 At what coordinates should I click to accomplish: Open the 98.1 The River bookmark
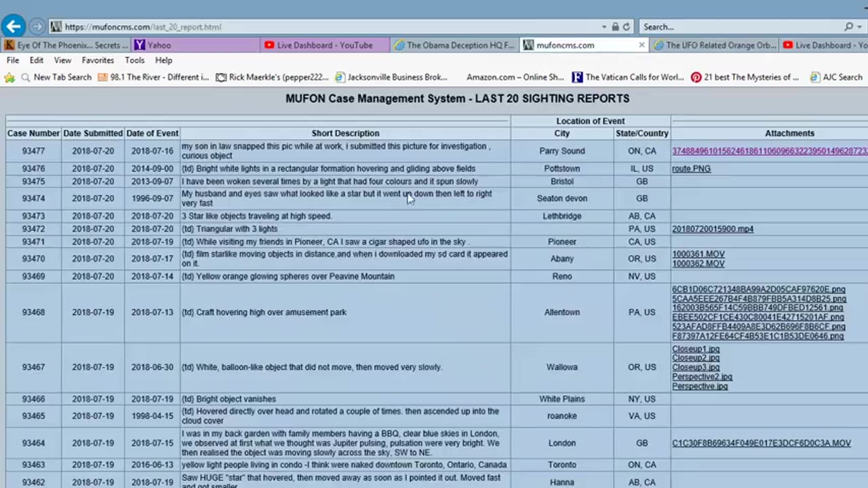(x=154, y=77)
